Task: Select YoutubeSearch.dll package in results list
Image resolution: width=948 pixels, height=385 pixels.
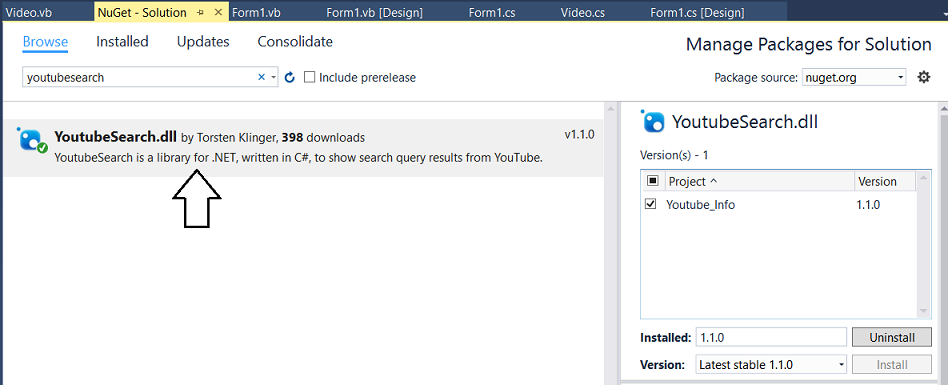Action: point(304,148)
